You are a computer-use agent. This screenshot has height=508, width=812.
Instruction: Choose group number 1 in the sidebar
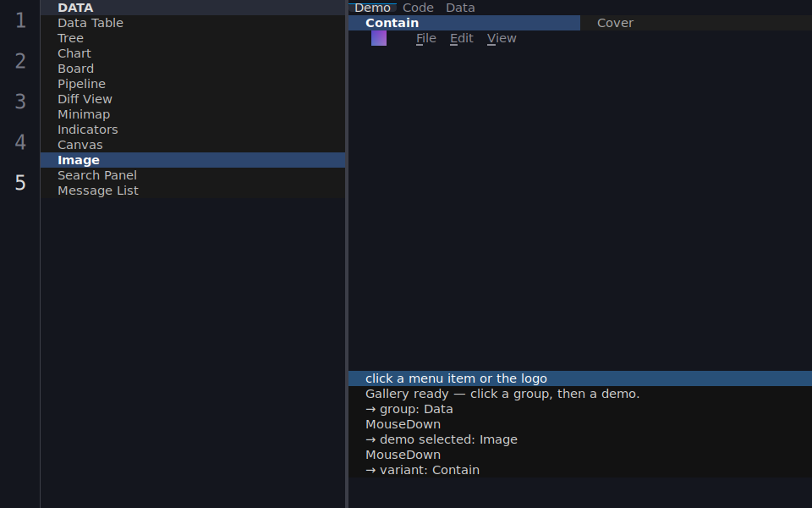(20, 20)
